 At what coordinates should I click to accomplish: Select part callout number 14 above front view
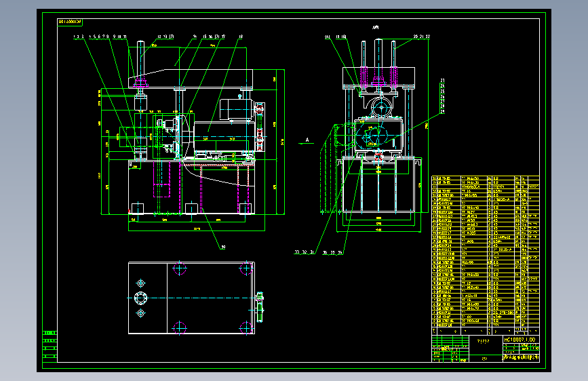click(195, 37)
